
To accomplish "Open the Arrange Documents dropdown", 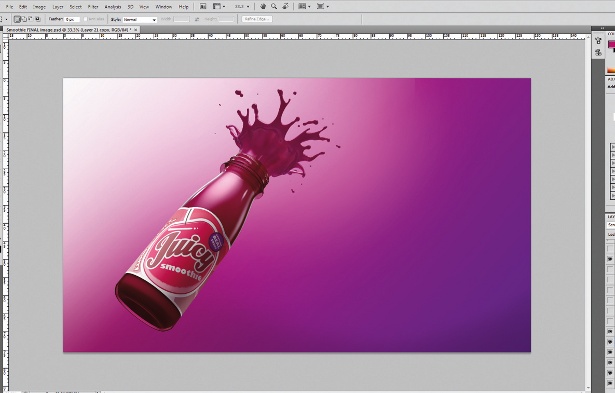I will (304, 6).
